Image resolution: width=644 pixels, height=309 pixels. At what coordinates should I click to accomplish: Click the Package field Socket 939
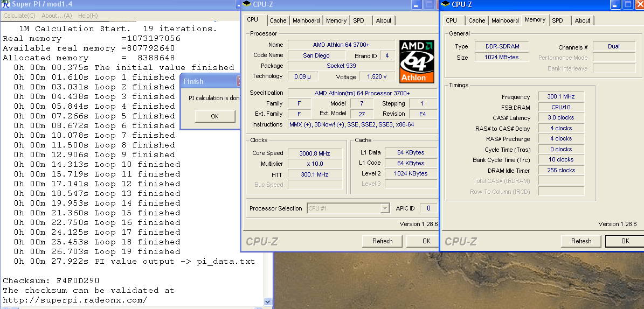[x=341, y=66]
